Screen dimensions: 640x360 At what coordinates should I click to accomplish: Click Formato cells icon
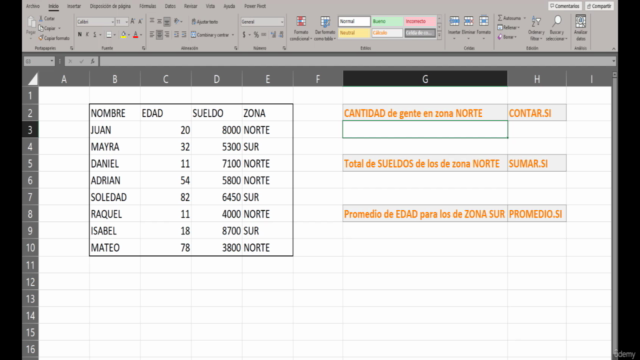coord(484,21)
